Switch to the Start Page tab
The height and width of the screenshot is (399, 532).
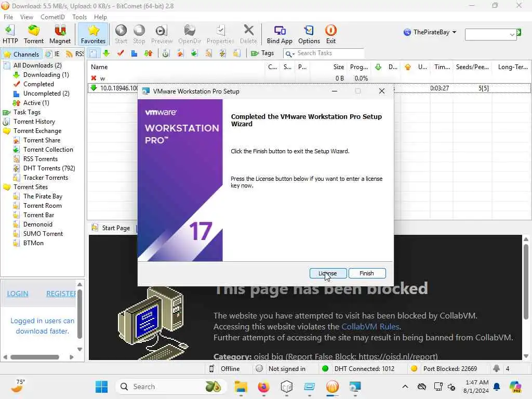(x=111, y=228)
